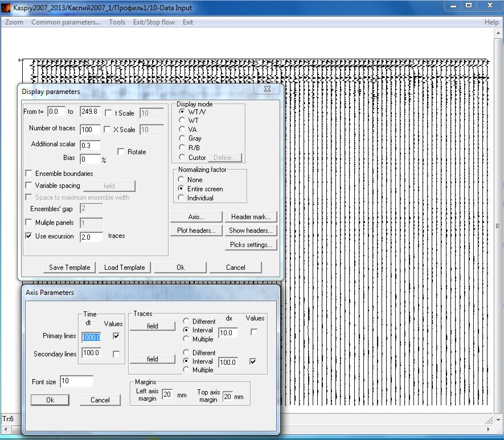504x440 pixels.
Task: Enable Ensemble boundaries checkbox
Action: pos(28,174)
